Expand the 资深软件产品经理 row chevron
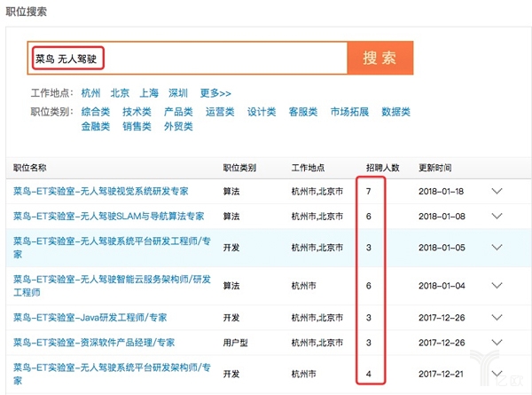Viewport: 532px width, 395px height. pyautogui.click(x=497, y=342)
